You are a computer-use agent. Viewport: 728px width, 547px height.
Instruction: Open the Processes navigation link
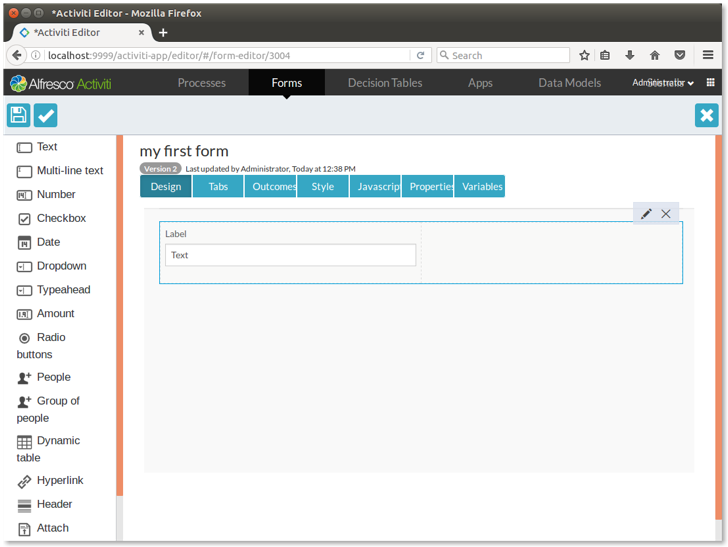pyautogui.click(x=202, y=83)
